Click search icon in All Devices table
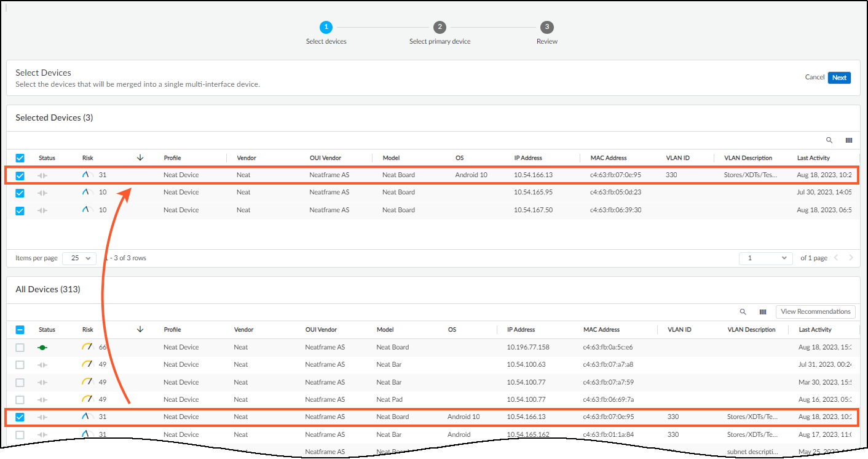This screenshot has width=868, height=459. click(x=743, y=312)
